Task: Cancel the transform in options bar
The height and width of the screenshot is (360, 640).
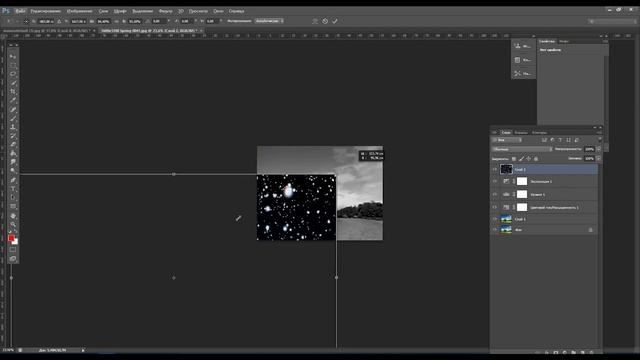Action: coord(325,21)
